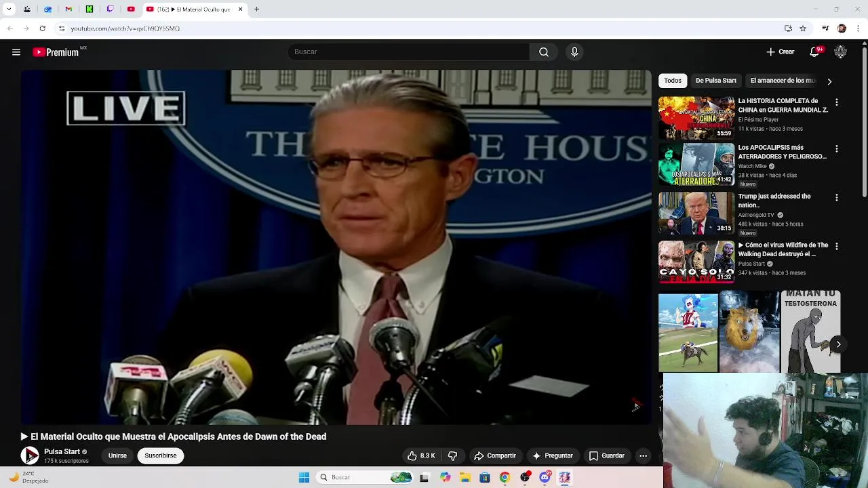The width and height of the screenshot is (868, 488).
Task: Open Discord from taskbar
Action: [545, 477]
